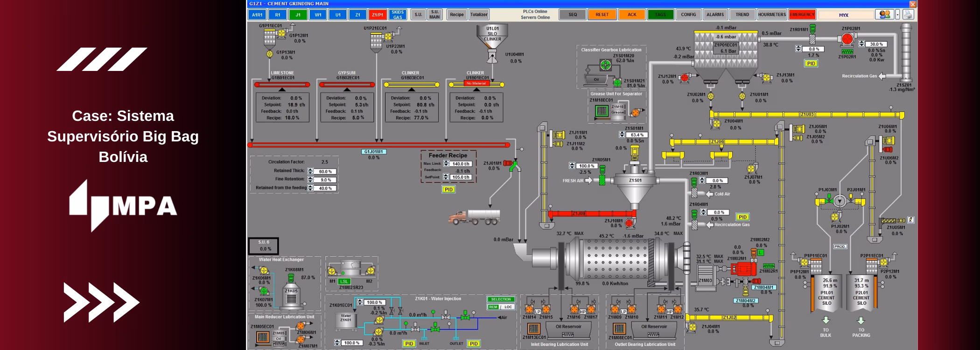Adjust the Z1P02M1 30.0 % fan spinner

pyautogui.click(x=861, y=44)
